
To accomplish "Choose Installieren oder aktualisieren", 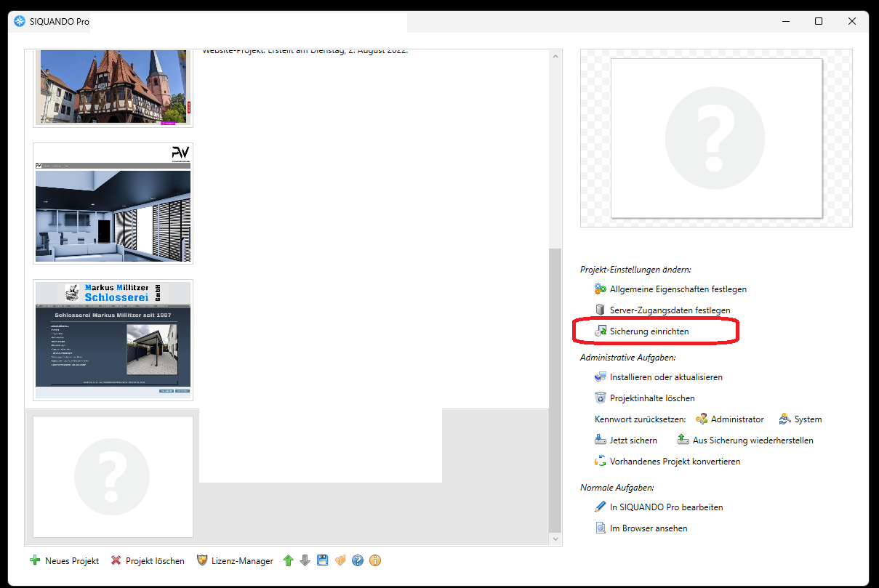I will pyautogui.click(x=658, y=377).
